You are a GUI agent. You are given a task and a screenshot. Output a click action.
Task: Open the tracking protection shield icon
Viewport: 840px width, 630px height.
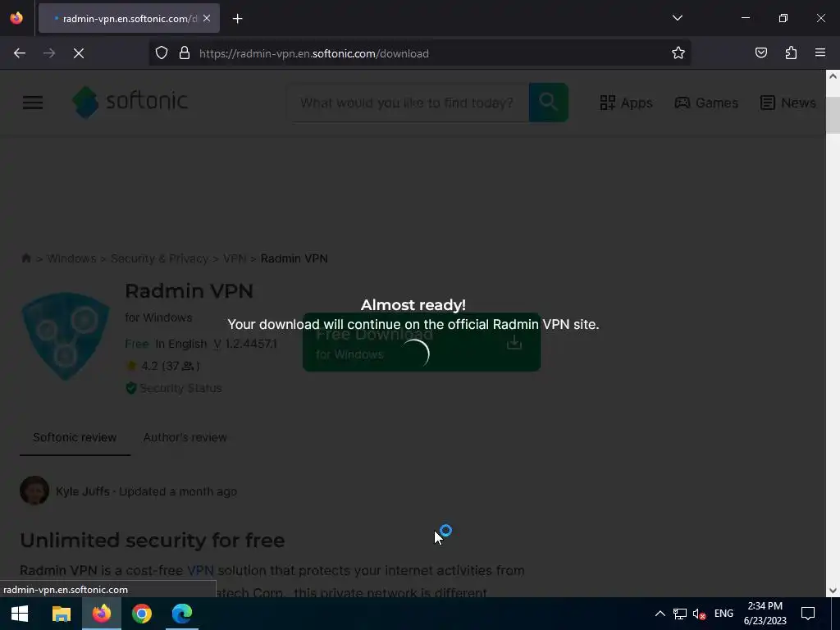point(162,53)
